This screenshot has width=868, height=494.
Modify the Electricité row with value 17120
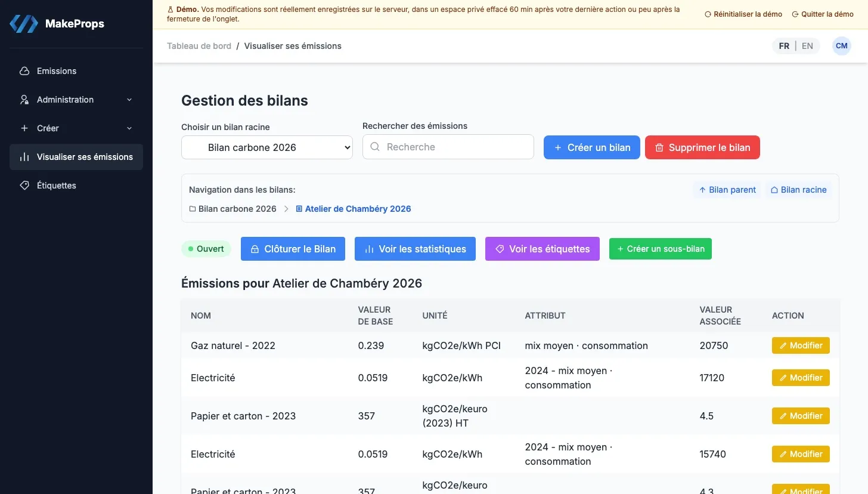coord(801,378)
